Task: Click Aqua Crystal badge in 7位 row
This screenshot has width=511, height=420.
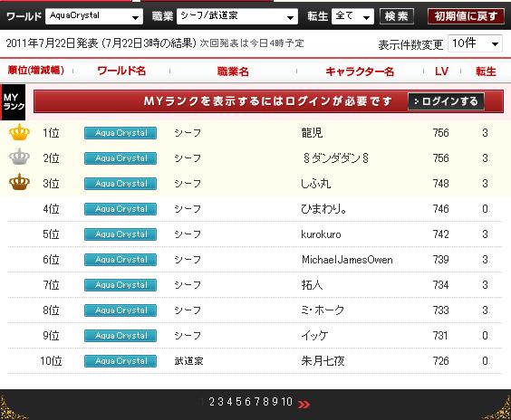Action: coord(121,285)
